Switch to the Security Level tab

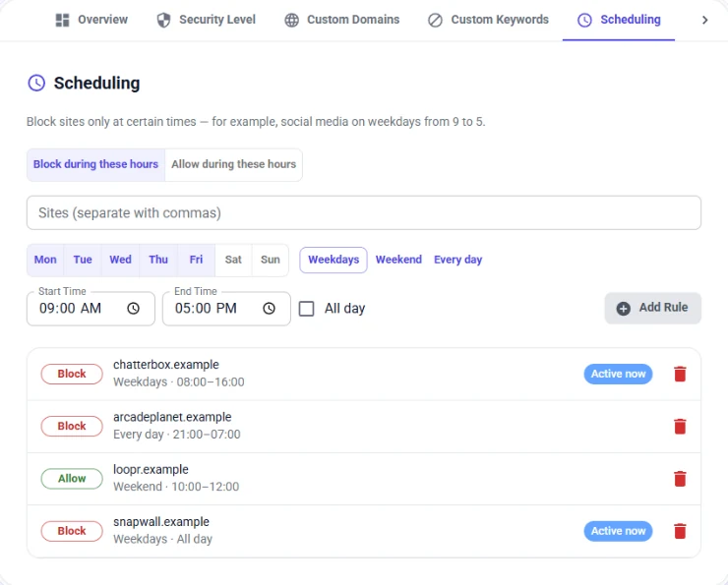(x=207, y=20)
